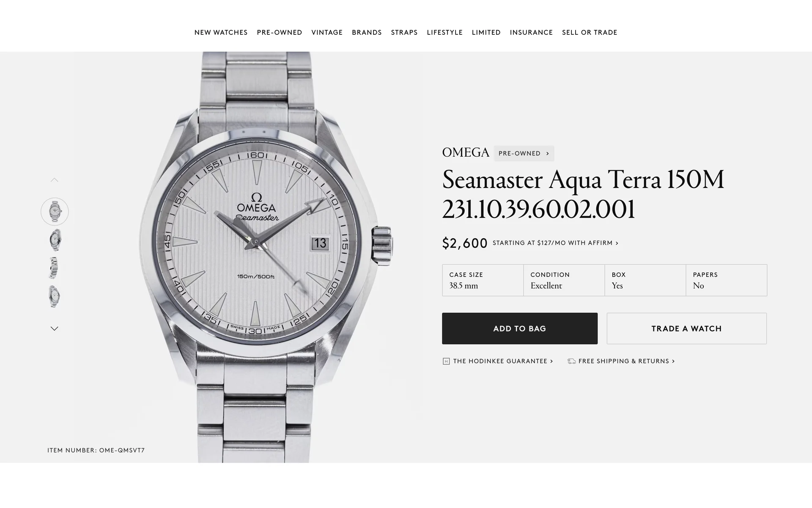Open The Hodinkee Guarantee link

503,361
